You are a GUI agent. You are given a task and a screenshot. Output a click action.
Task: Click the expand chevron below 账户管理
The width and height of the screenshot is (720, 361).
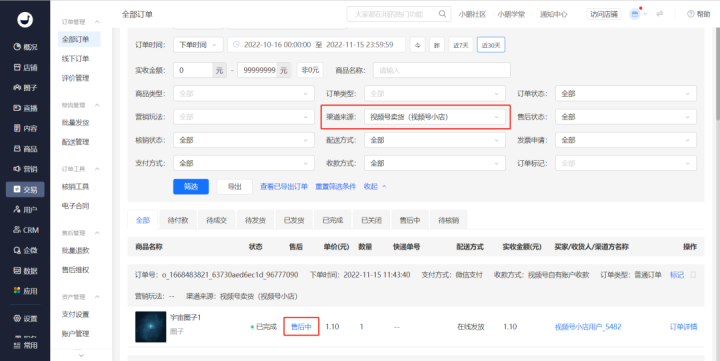pyautogui.click(x=81, y=355)
